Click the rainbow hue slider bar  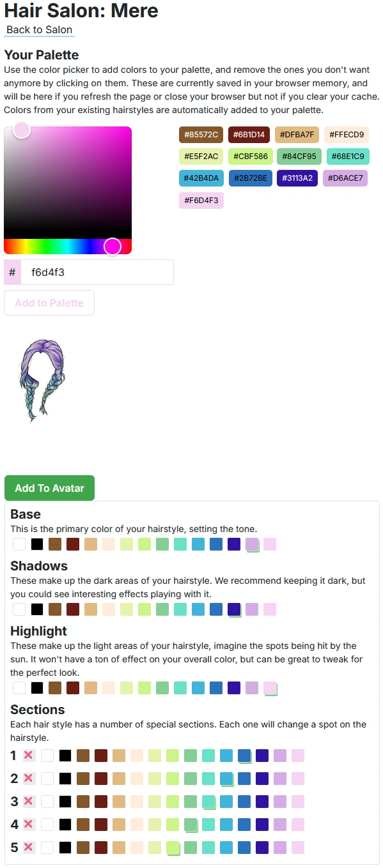click(68, 247)
